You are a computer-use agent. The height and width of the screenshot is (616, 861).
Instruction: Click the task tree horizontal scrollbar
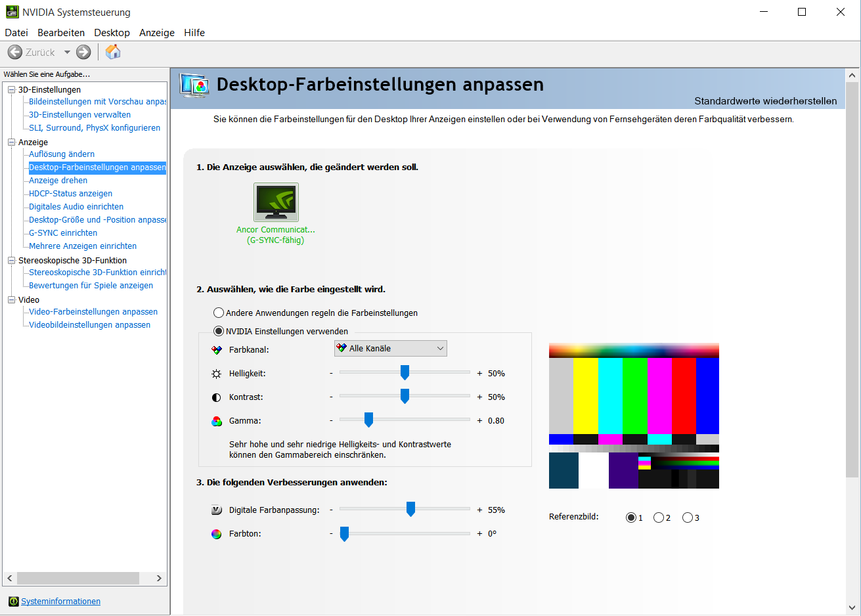tap(78, 578)
